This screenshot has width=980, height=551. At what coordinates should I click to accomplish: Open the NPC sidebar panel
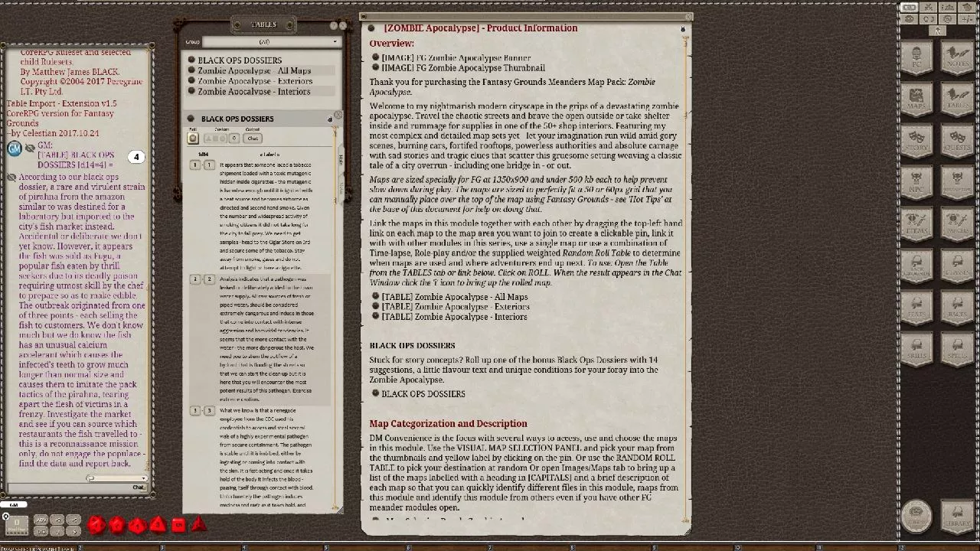click(x=916, y=184)
